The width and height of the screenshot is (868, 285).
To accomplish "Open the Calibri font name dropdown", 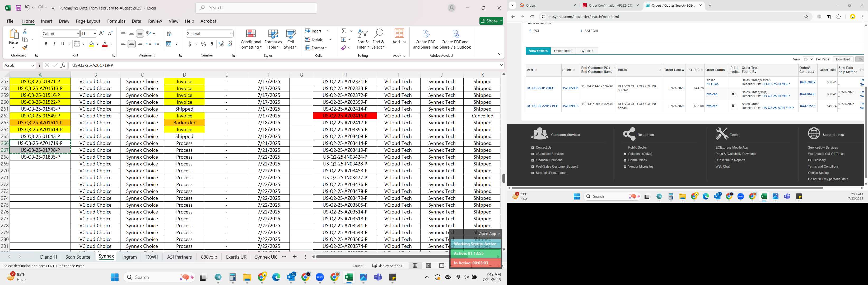I will pos(77,34).
